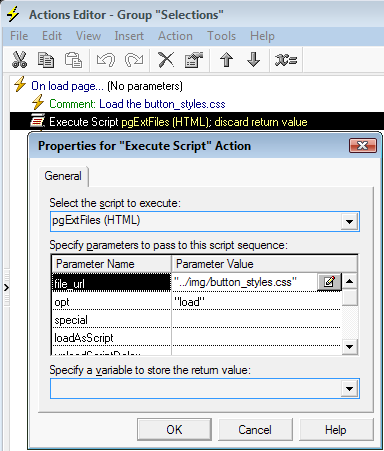Select the General tab
384x451 pixels.
point(63,176)
